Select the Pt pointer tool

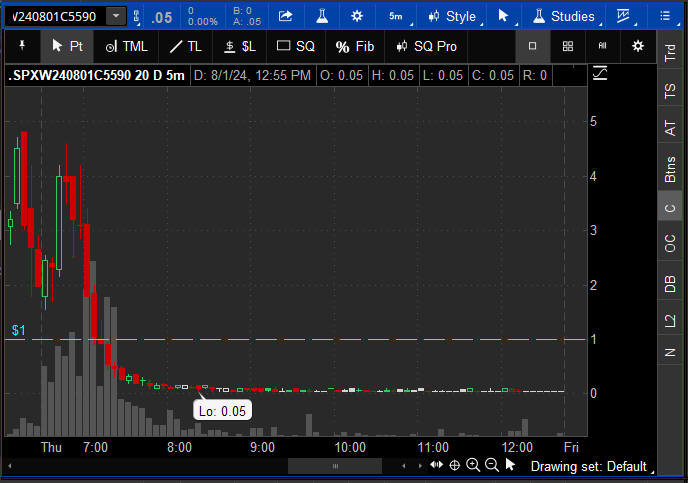tap(67, 46)
